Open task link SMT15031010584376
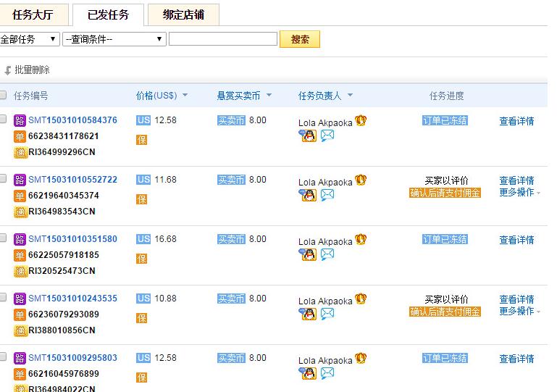 [x=73, y=120]
